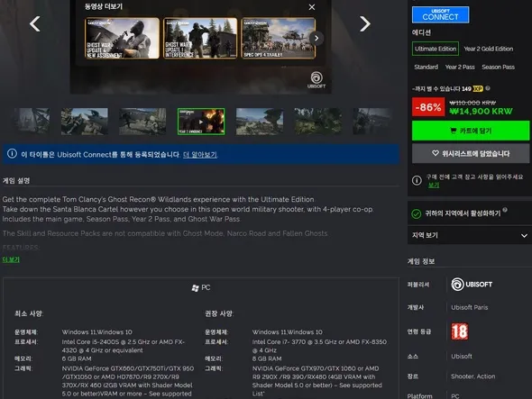Select Year 2 Gold Edition

[488, 49]
